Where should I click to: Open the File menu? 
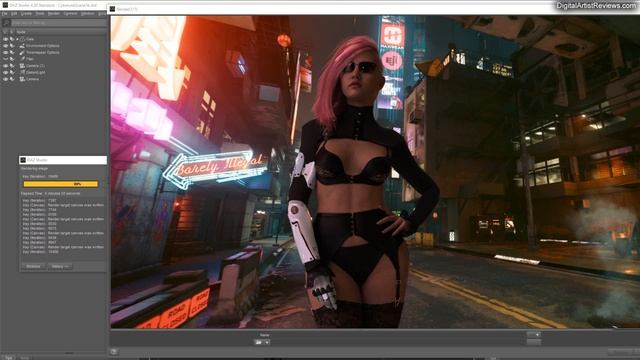[4, 13]
